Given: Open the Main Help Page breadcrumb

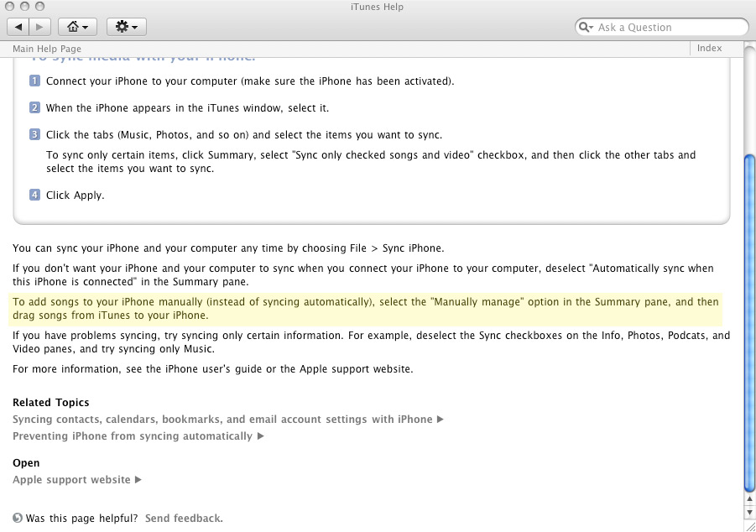Looking at the screenshot, I should (x=47, y=49).
